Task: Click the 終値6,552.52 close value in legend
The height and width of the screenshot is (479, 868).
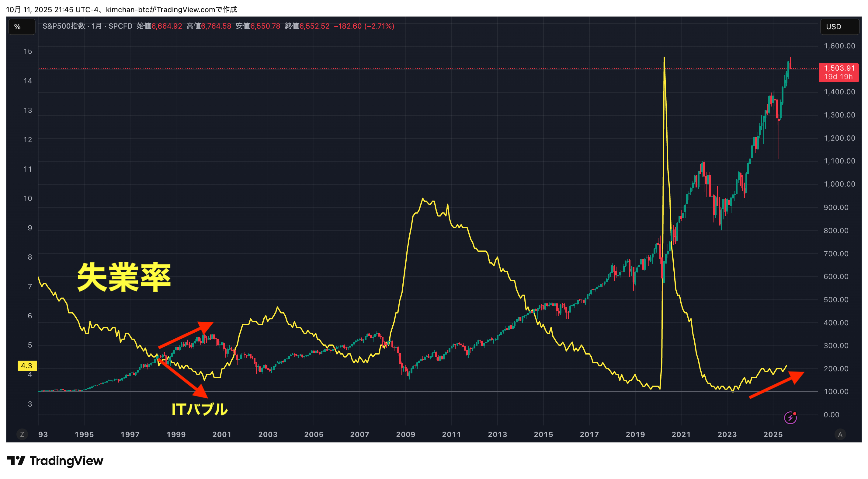Action: point(307,26)
